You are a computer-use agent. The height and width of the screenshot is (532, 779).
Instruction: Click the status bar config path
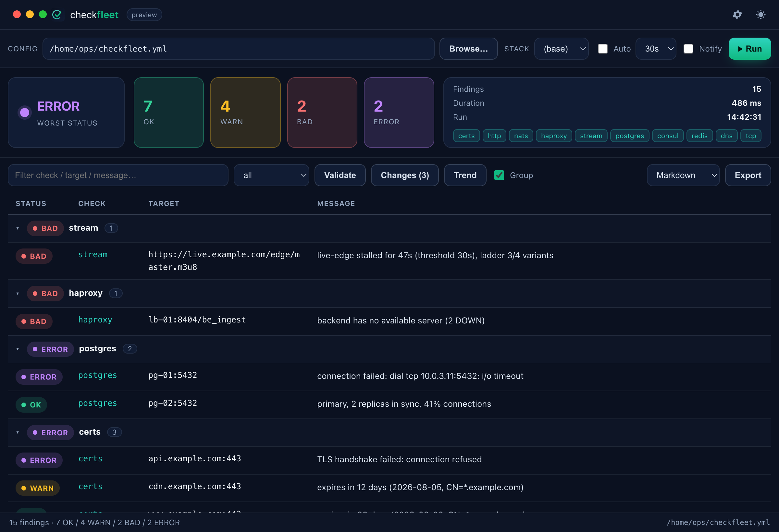[x=718, y=523]
